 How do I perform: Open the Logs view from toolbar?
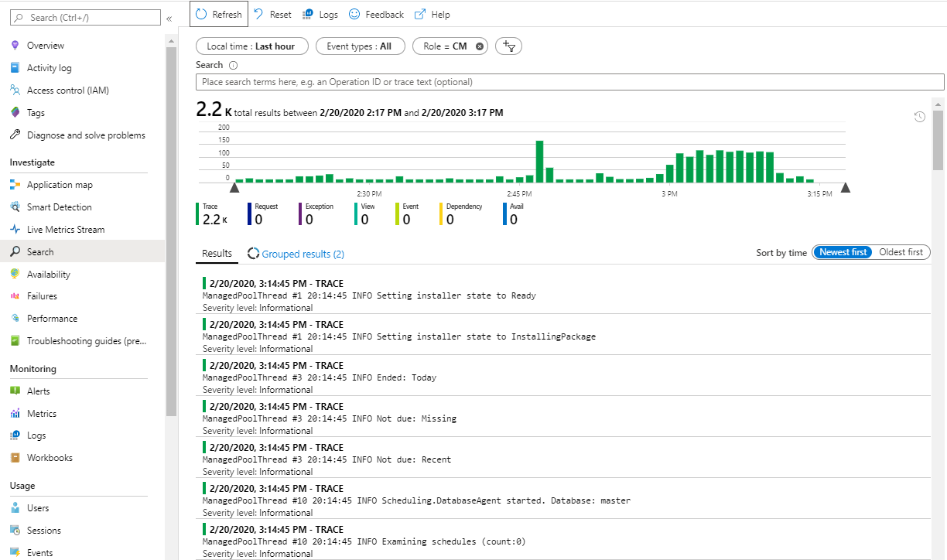[320, 14]
